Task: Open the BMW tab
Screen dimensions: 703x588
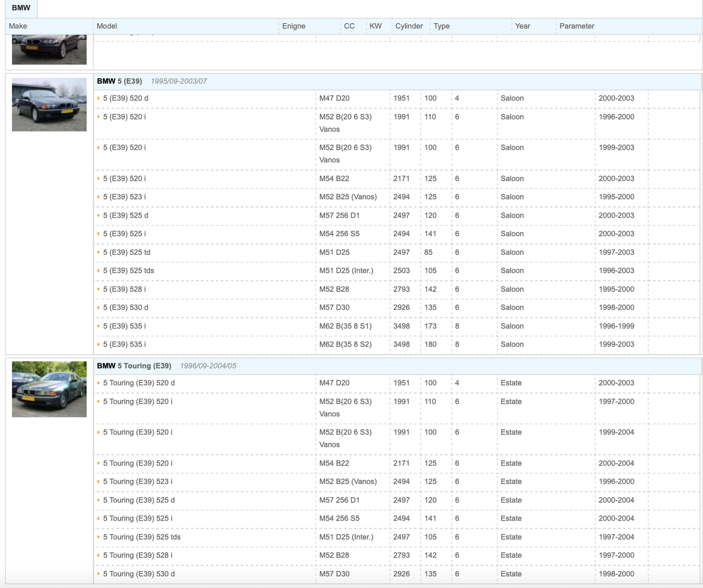Action: point(21,8)
